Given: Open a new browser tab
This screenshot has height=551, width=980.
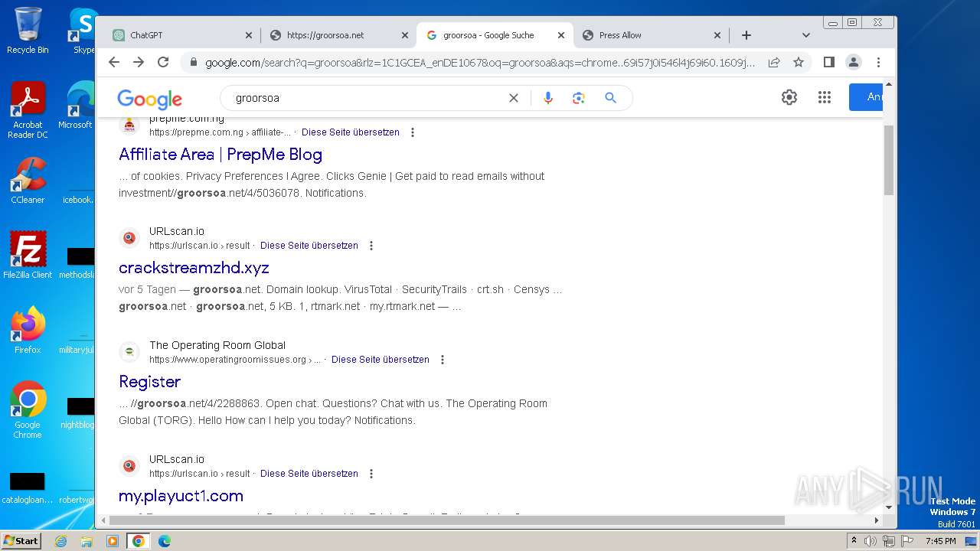Looking at the screenshot, I should [x=746, y=35].
